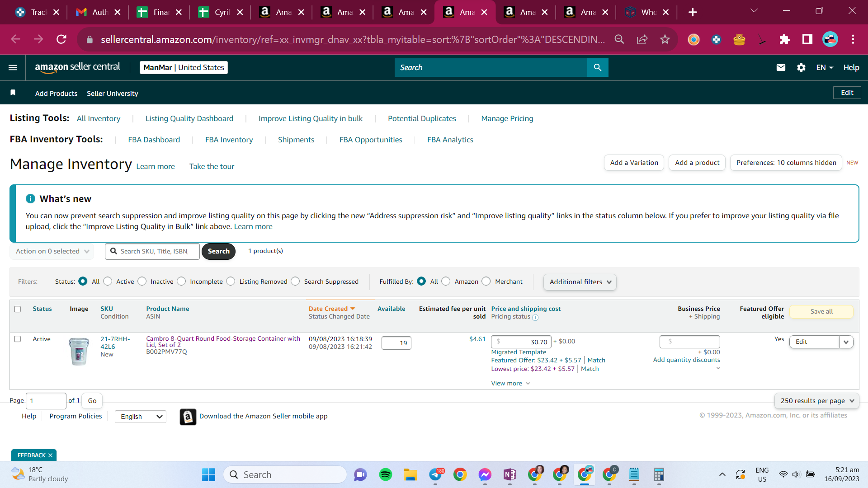This screenshot has height=488, width=868.
Task: Open the English language dropdown in footer
Action: pyautogui.click(x=141, y=417)
